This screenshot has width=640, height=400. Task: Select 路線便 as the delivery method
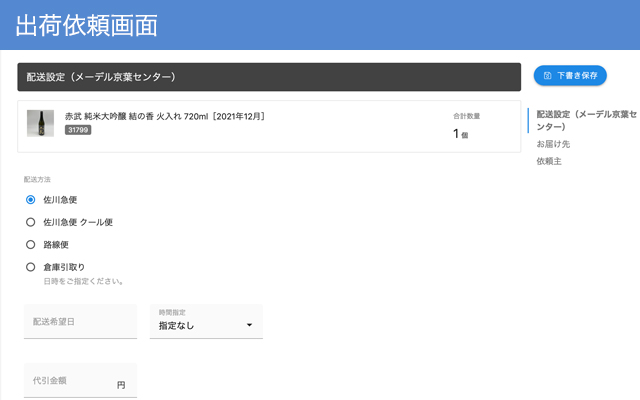click(31, 244)
